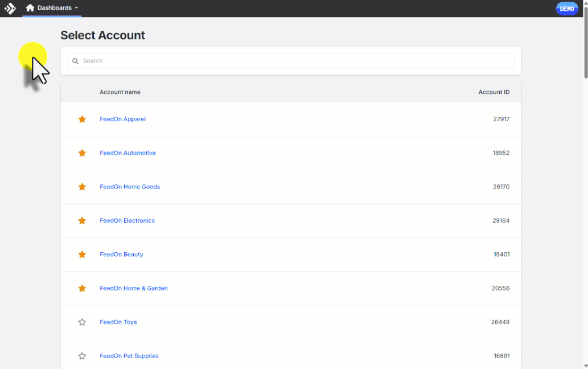The image size is (588, 369).
Task: Click the Select Account heading
Action: pos(103,35)
